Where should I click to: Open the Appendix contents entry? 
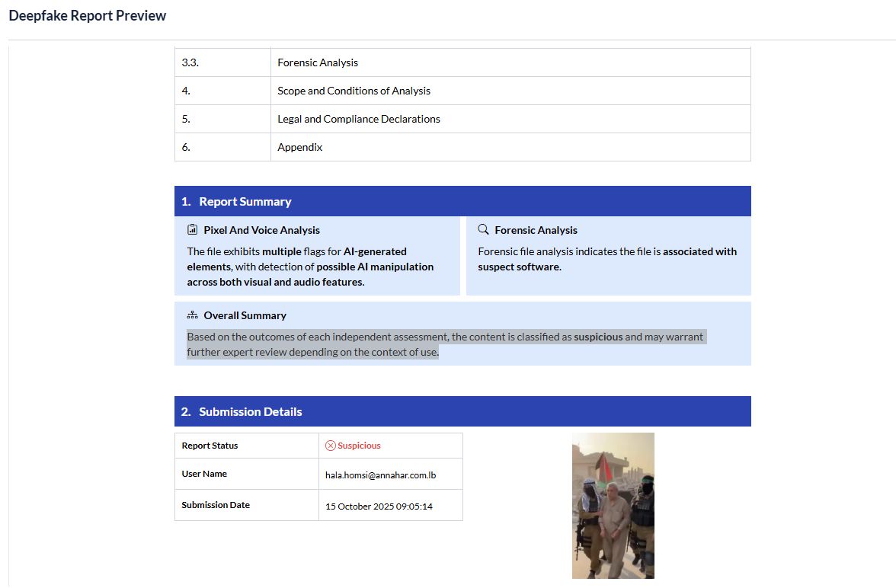click(299, 147)
